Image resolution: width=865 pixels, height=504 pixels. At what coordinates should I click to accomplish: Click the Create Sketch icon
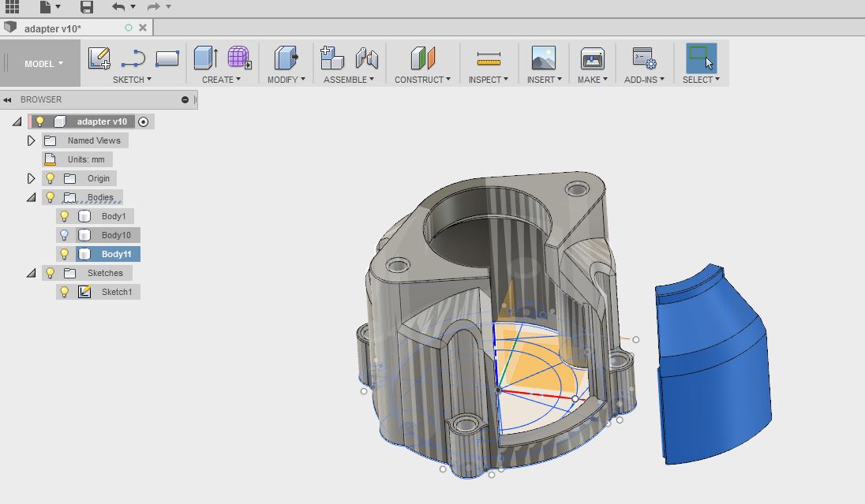click(99, 58)
